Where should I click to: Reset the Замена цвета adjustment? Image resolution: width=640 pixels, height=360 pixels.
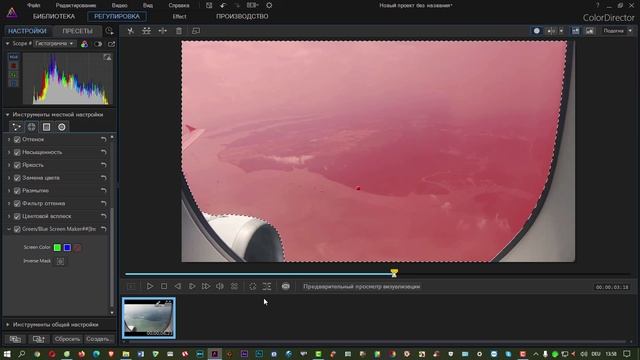pos(104,178)
